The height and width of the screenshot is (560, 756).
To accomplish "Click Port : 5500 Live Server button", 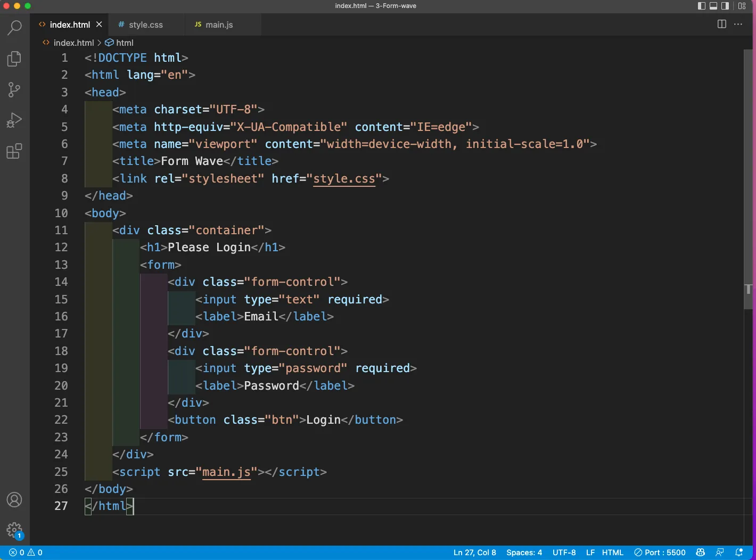I will point(660,553).
